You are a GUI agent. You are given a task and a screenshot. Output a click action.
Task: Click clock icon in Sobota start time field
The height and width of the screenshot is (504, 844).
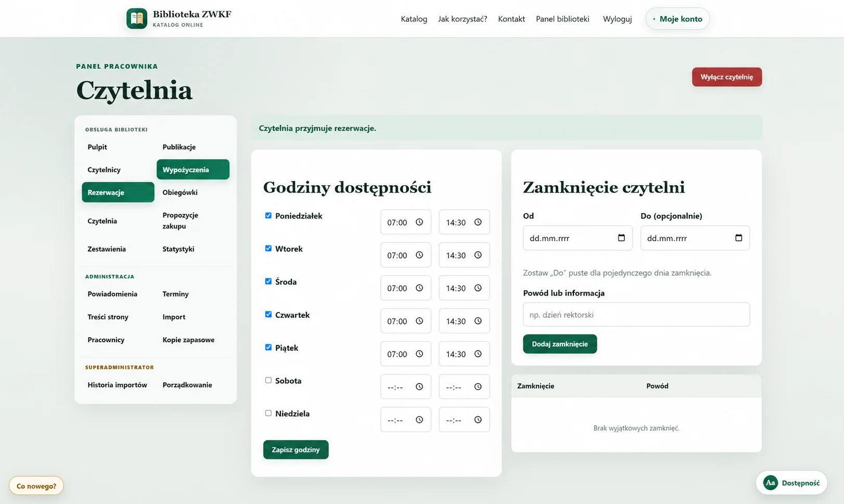point(419,386)
